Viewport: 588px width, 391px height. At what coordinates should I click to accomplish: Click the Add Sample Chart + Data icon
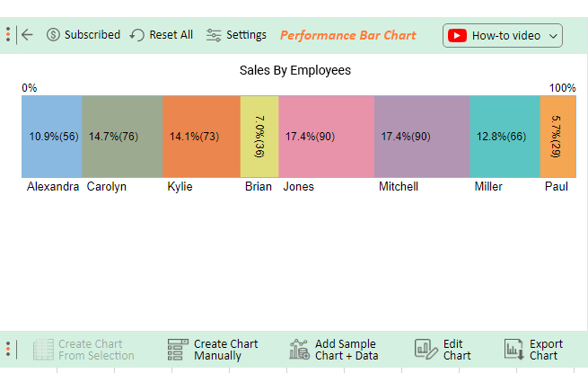[x=299, y=350]
